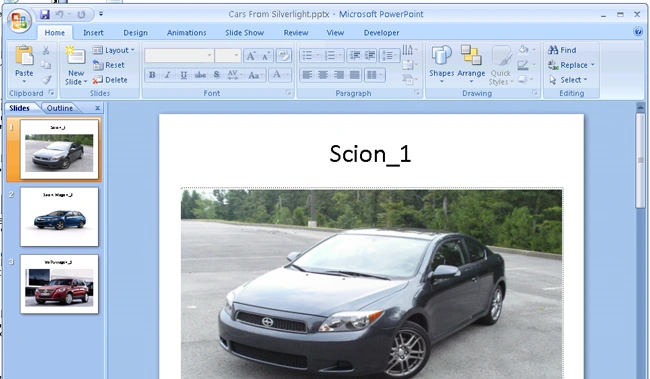Apply bullet list formatting

(x=310, y=55)
